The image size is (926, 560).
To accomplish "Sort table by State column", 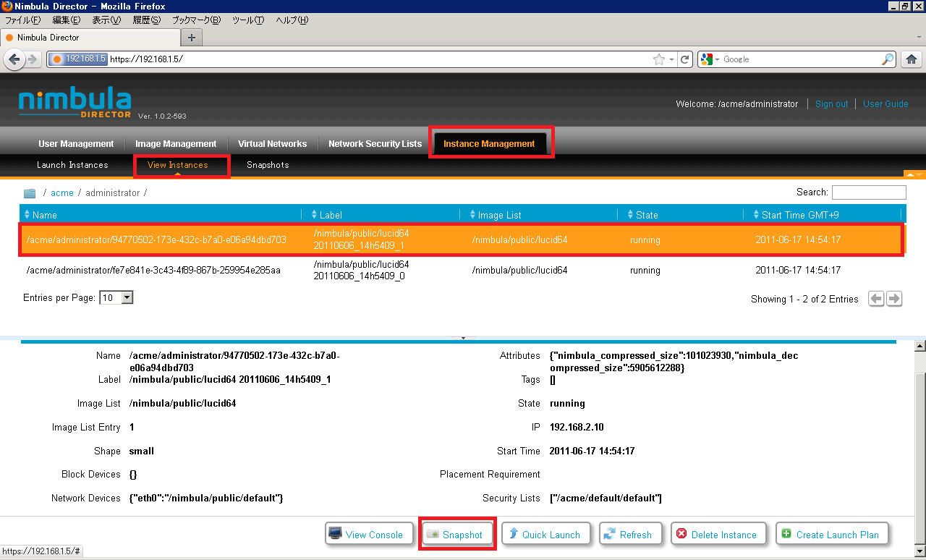I will point(646,215).
